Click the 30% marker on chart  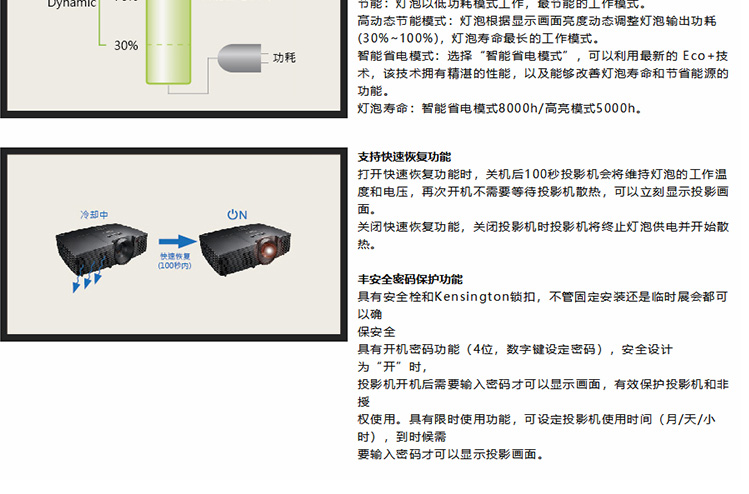(126, 45)
